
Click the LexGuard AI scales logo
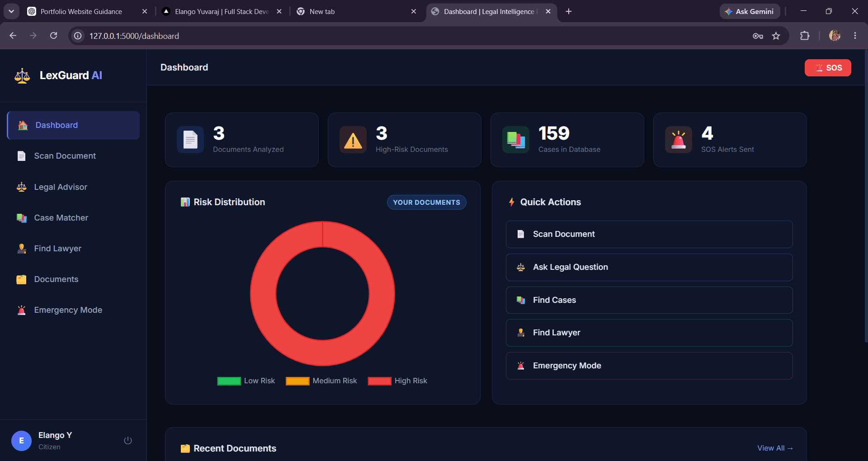coord(22,75)
